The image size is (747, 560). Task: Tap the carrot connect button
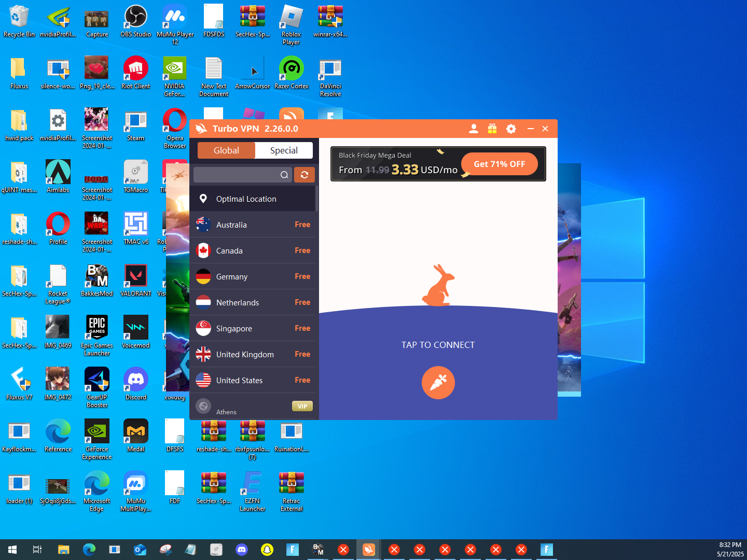438,383
